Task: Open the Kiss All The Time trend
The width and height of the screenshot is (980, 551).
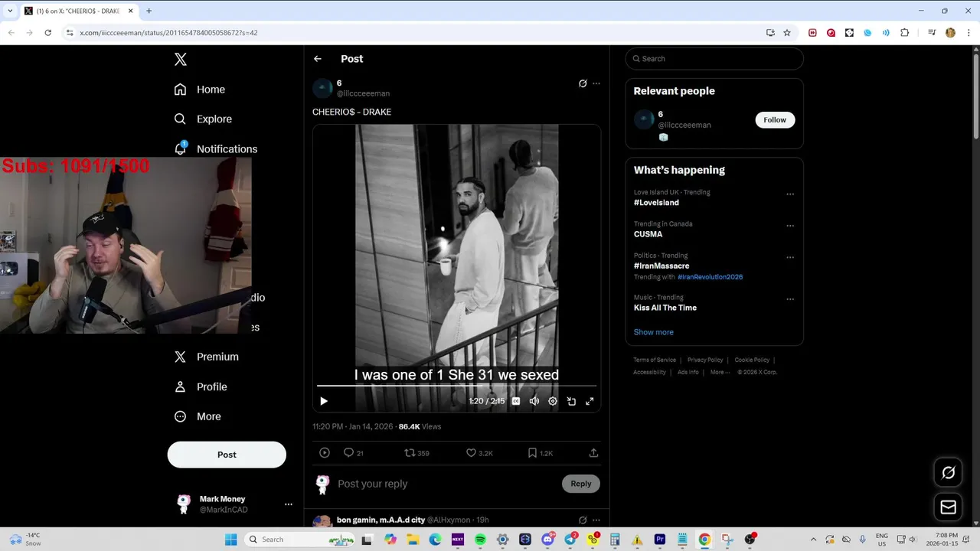Action: coord(665,308)
